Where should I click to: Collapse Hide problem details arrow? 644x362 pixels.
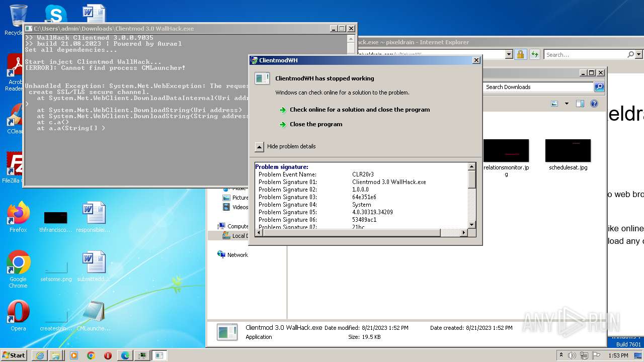[x=259, y=146]
